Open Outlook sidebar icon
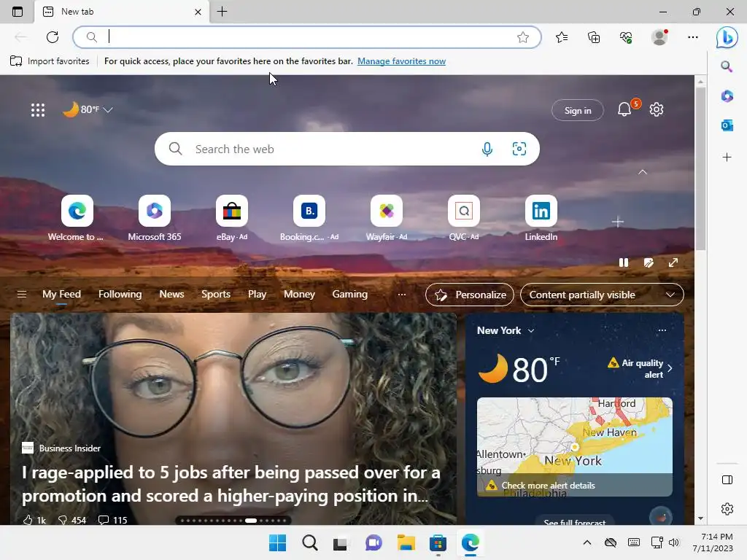 pyautogui.click(x=727, y=125)
